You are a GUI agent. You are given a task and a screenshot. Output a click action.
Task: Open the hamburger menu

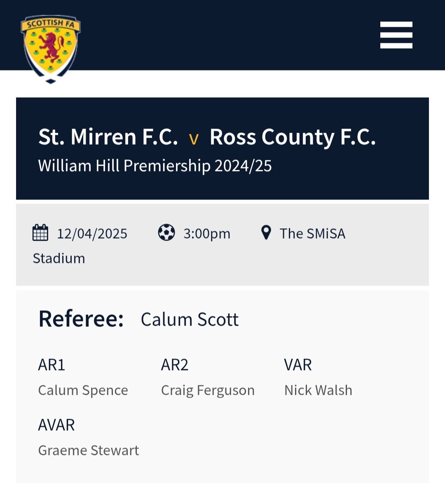click(x=396, y=35)
